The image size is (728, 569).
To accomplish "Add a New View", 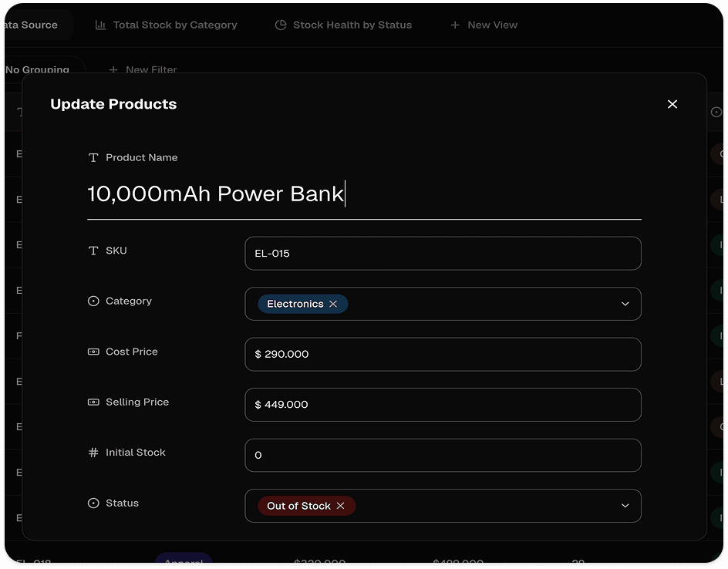I will [x=484, y=25].
